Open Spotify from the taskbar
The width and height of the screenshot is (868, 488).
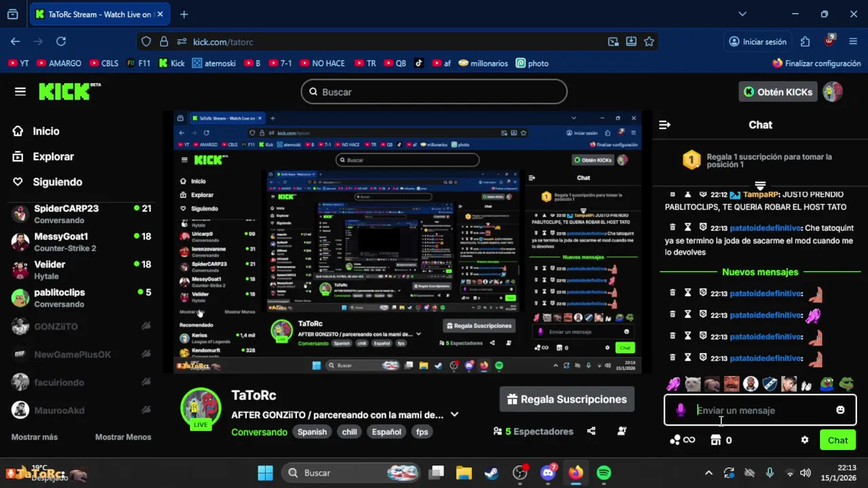point(604,472)
